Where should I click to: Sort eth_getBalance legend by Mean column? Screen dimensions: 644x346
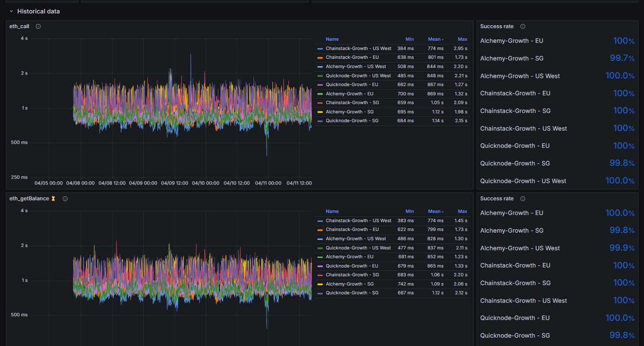point(436,211)
